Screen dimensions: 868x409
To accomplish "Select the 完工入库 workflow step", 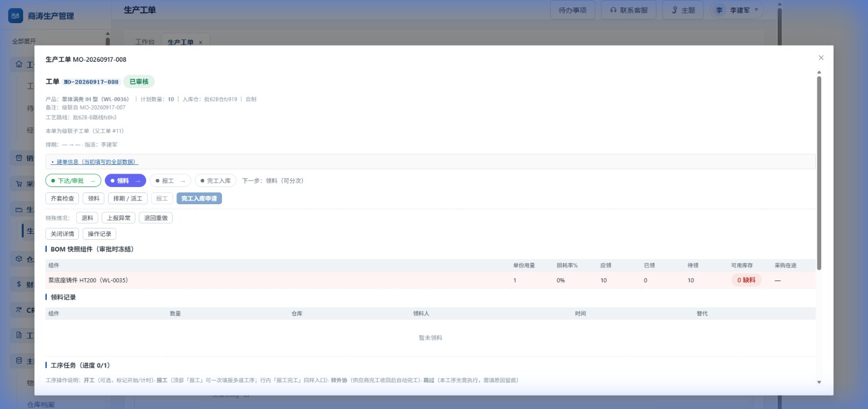I will [215, 181].
